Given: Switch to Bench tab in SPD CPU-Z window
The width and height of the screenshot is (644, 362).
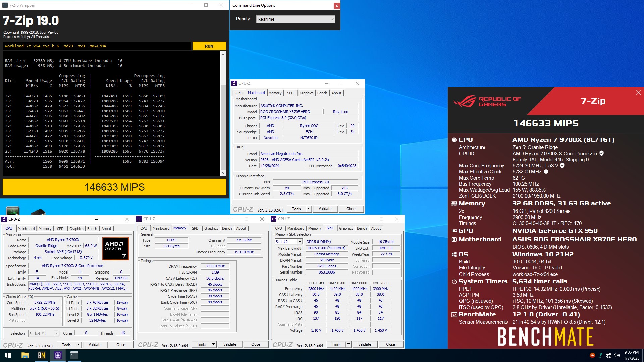Looking at the screenshot, I should 362,228.
